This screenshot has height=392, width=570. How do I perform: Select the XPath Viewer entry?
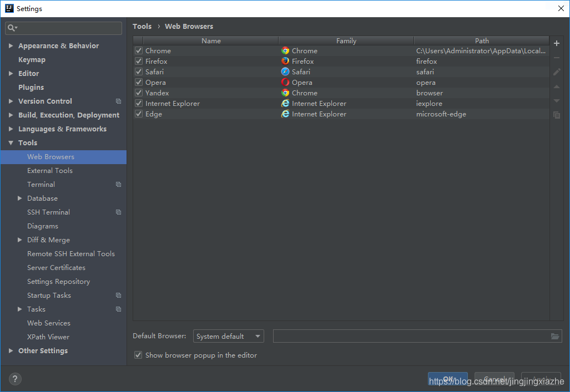[48, 337]
